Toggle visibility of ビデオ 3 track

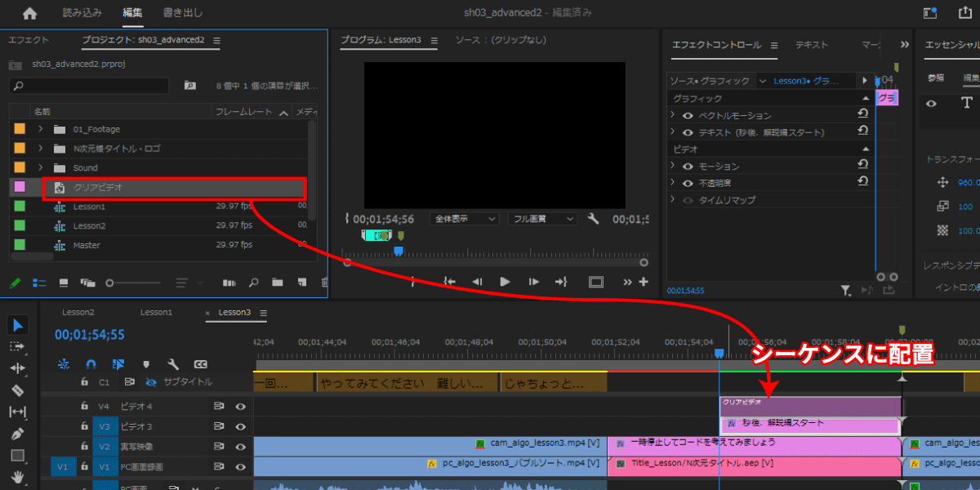coord(241,425)
